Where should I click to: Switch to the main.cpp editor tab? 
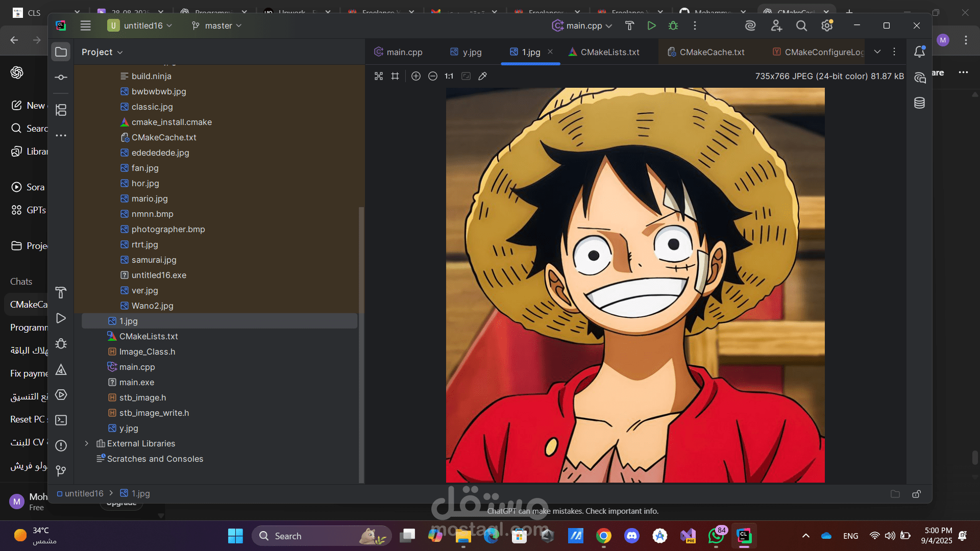click(x=398, y=52)
